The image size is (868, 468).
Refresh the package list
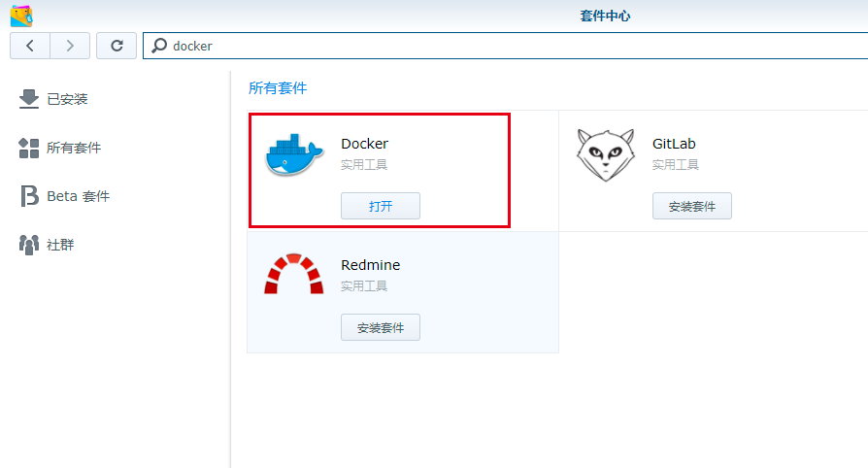click(117, 46)
